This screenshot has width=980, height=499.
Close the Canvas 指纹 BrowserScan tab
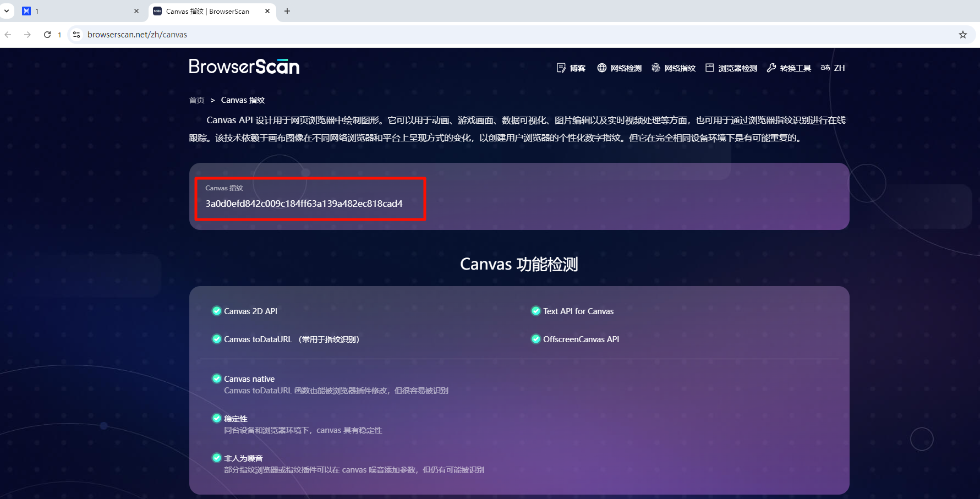click(x=267, y=11)
